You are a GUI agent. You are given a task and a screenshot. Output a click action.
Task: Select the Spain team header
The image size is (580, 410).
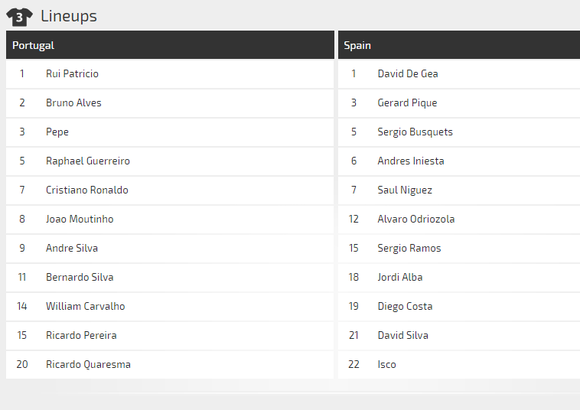[459, 45]
